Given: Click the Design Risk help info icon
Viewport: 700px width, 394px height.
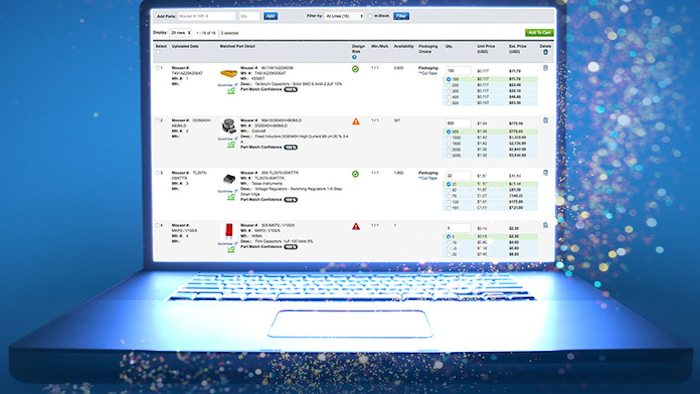Looking at the screenshot, I should (x=354, y=57).
